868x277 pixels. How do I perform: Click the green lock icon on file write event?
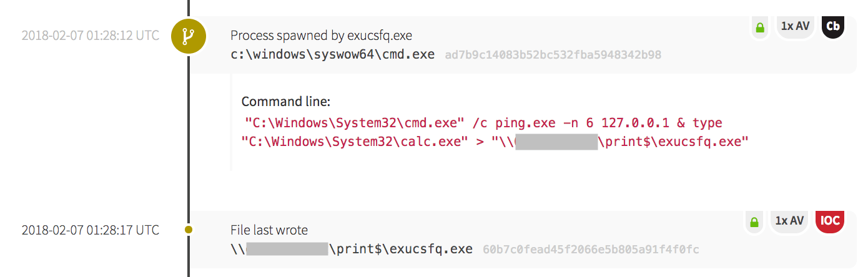pyautogui.click(x=754, y=221)
